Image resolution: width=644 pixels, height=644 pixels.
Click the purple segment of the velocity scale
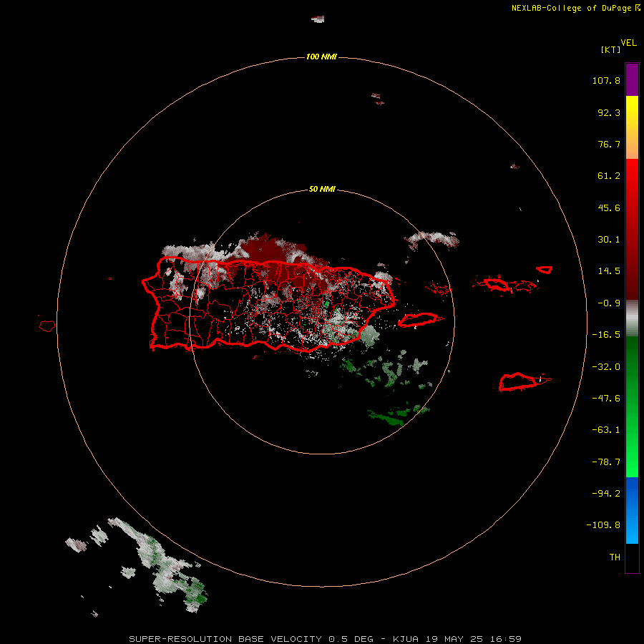pyautogui.click(x=632, y=79)
